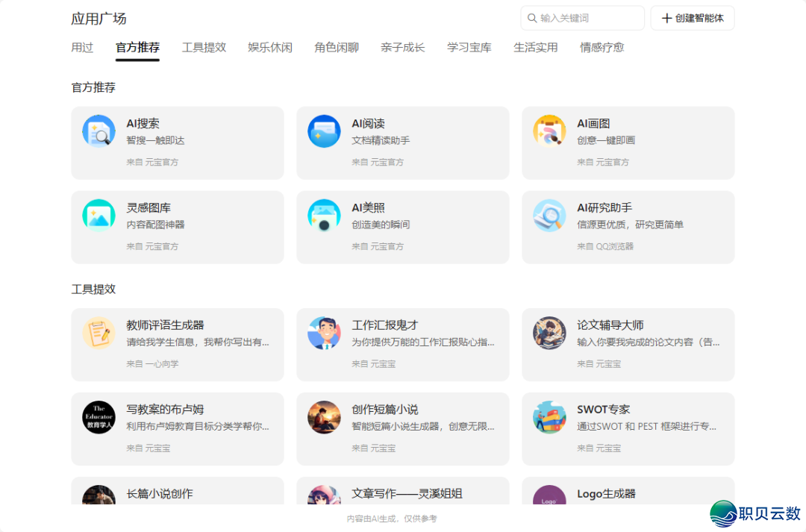Focus the 输入关键词 search field
Viewport: 806px width, 532px height.
[x=582, y=19]
